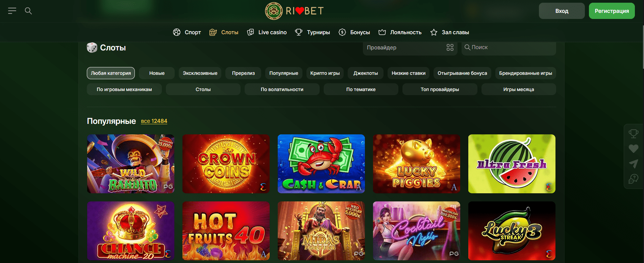Open the Топ провайдеры filter
Viewport: 644px width, 263px height.
(440, 89)
